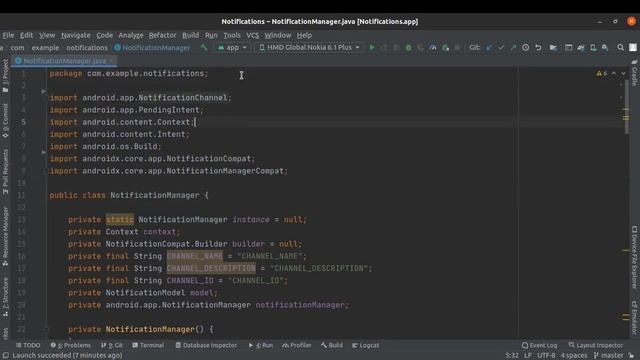Click Attach Debugger to Android Process icon
The width and height of the screenshot is (640, 360).
445,48
